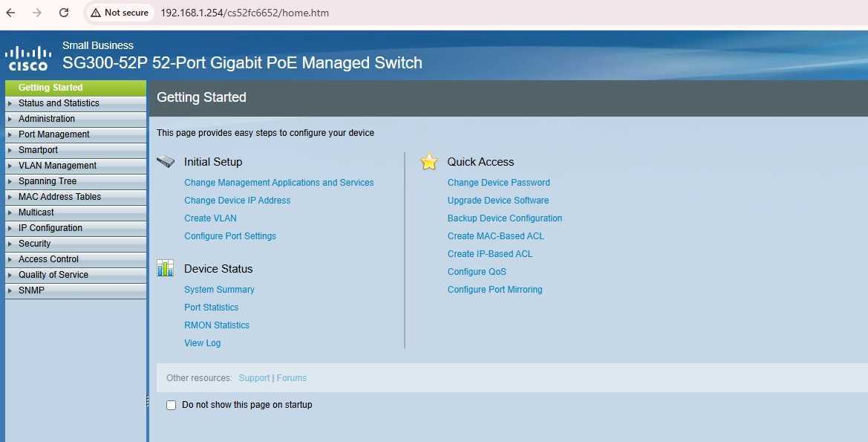
Task: Click the Multicast sidebar label
Action: (x=36, y=212)
